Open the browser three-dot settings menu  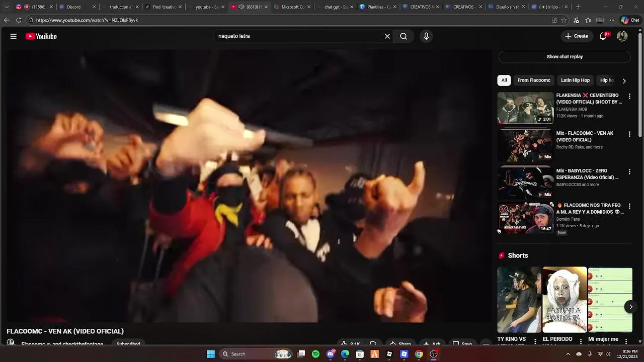click(612, 20)
